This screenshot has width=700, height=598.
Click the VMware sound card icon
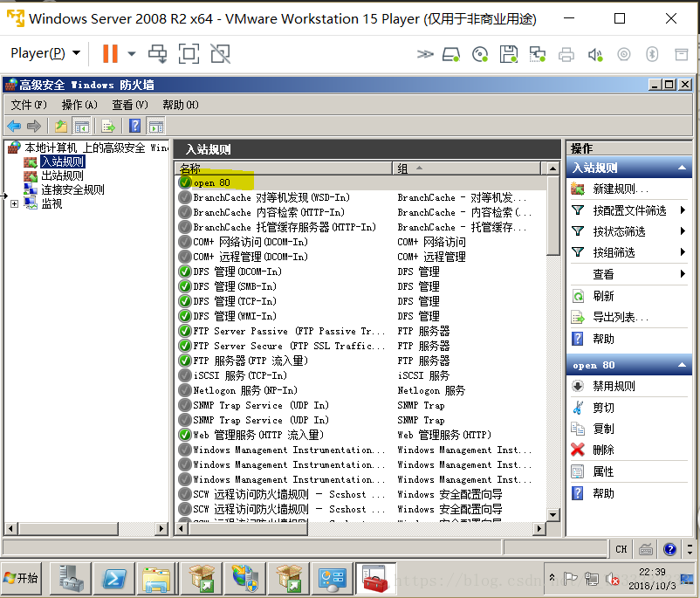pos(595,55)
